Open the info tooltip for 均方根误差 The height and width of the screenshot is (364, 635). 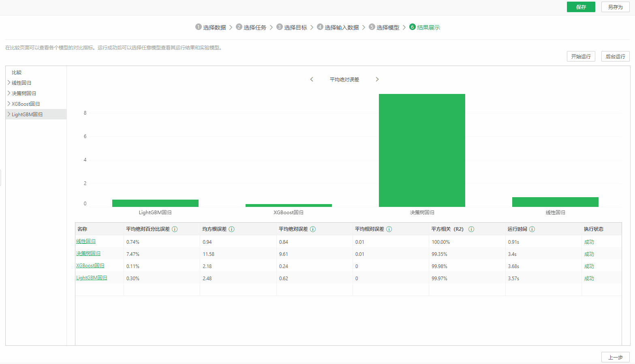coord(231,229)
